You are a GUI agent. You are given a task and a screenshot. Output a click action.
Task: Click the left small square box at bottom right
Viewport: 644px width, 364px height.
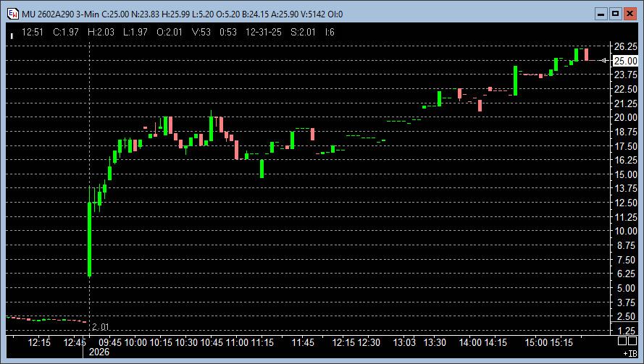(x=621, y=341)
